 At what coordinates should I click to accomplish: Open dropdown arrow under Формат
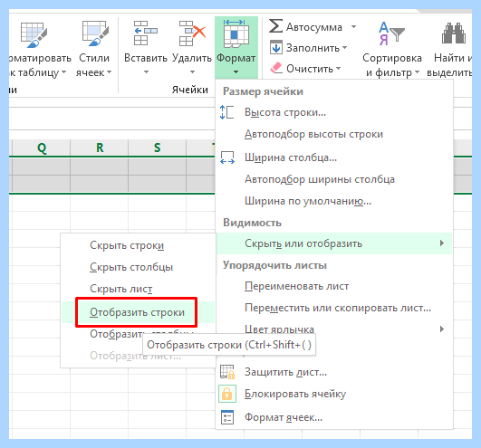coord(236,72)
